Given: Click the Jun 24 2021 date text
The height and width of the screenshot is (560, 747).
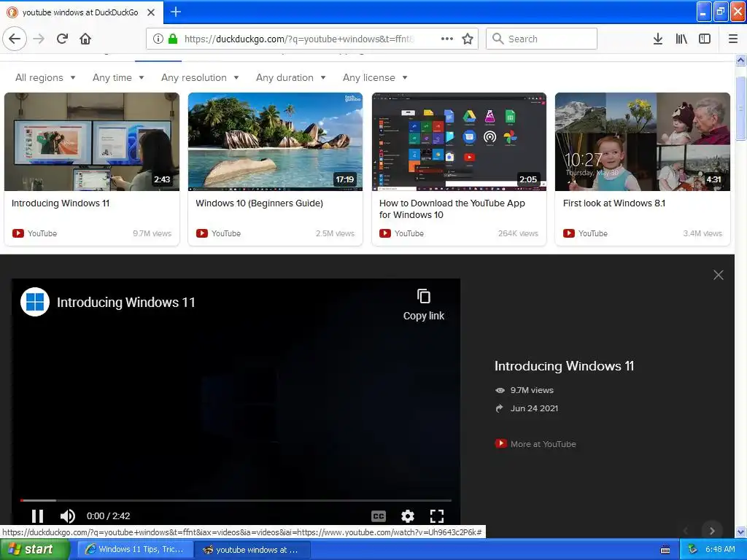Looking at the screenshot, I should (534, 408).
